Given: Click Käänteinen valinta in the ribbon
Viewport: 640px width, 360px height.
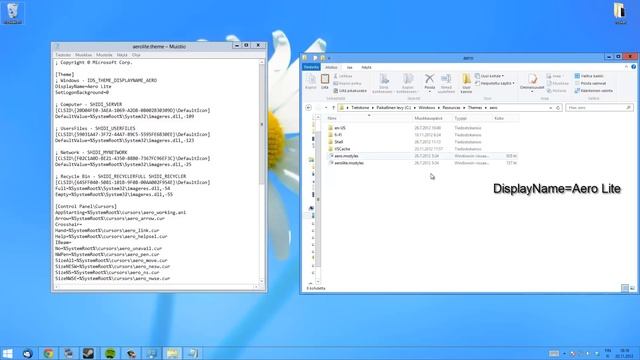Looking at the screenshot, I should (x=593, y=91).
